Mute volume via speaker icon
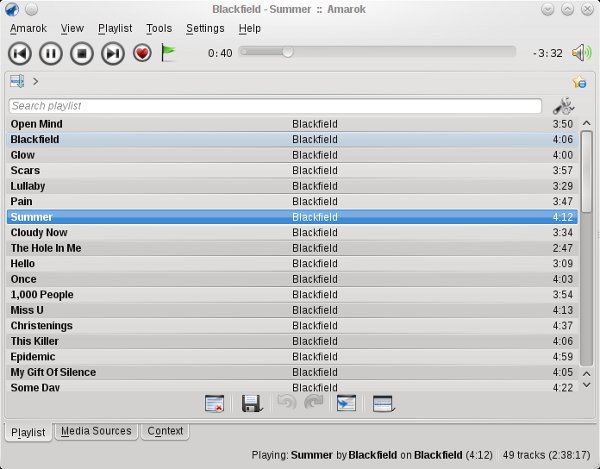Viewport: 600px width, 469px height. coord(582,53)
